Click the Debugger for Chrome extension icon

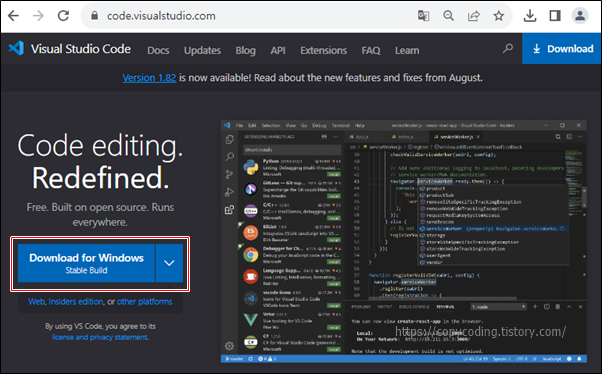251,254
